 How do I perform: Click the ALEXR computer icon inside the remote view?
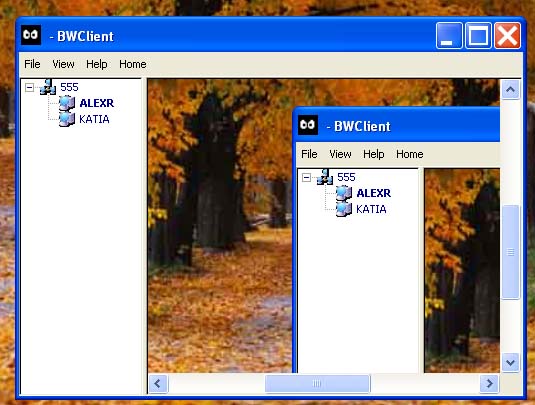click(344, 193)
